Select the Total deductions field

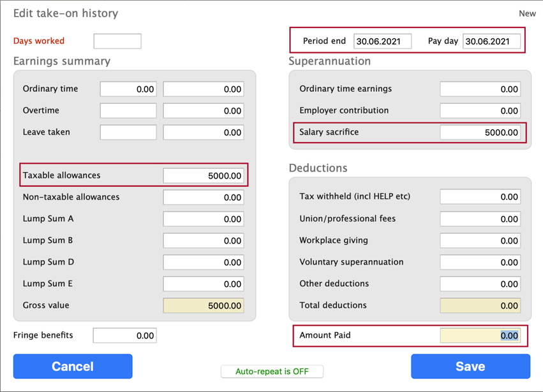point(480,305)
